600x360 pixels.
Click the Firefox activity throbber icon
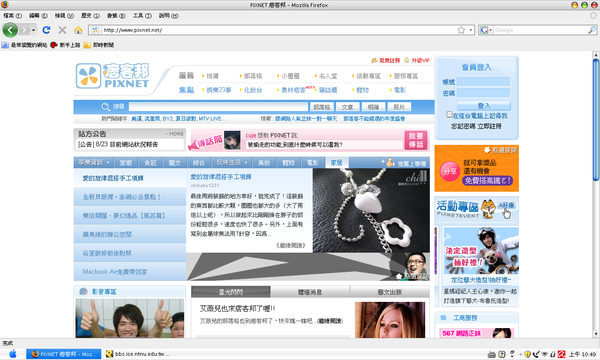(593, 15)
